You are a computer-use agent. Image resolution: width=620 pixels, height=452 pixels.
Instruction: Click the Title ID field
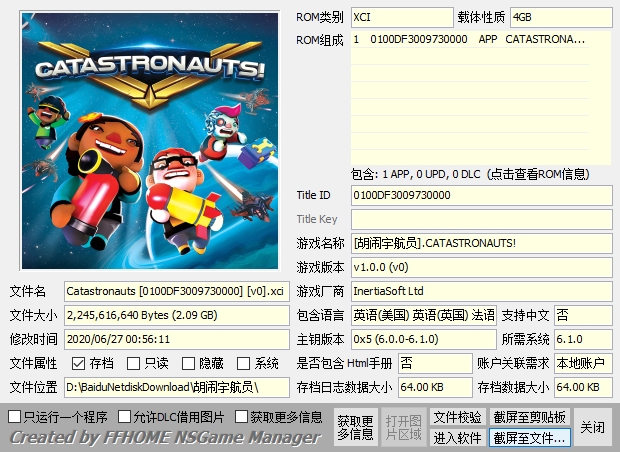[481, 195]
